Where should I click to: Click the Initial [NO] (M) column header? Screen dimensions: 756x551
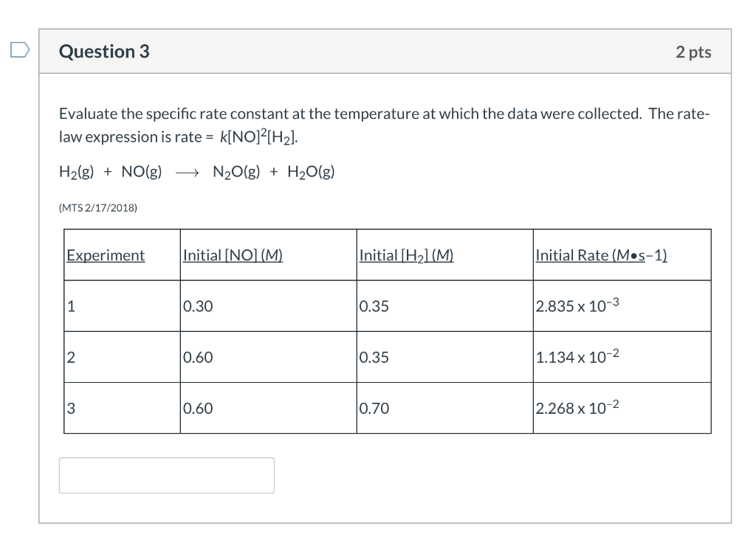pos(232,255)
